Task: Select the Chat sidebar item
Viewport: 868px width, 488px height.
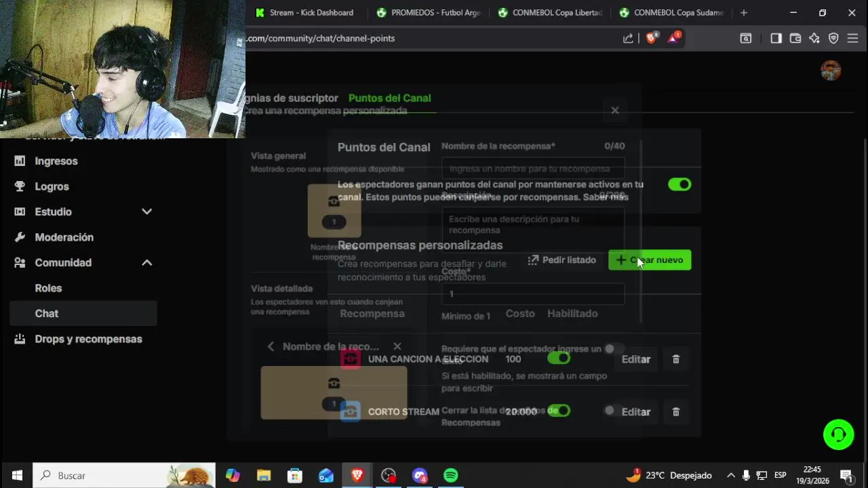Action: click(x=83, y=313)
